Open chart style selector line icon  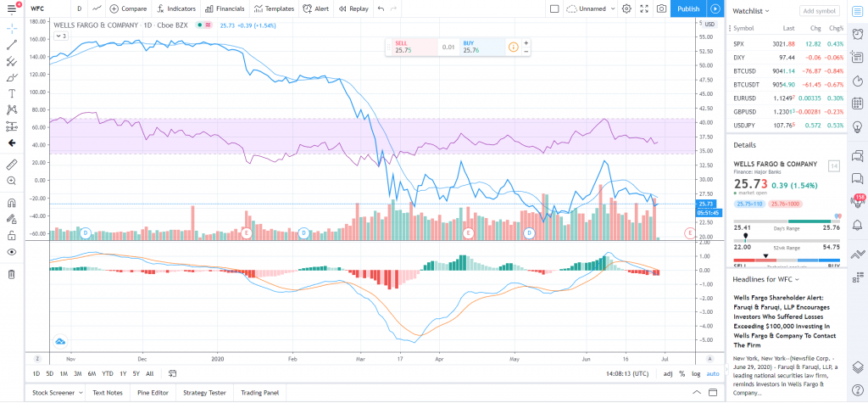point(97,8)
